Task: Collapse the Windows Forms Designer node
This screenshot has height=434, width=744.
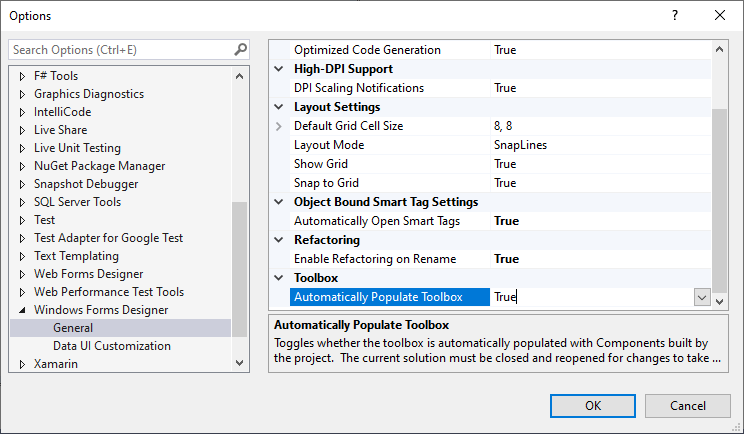Action: (x=22, y=310)
